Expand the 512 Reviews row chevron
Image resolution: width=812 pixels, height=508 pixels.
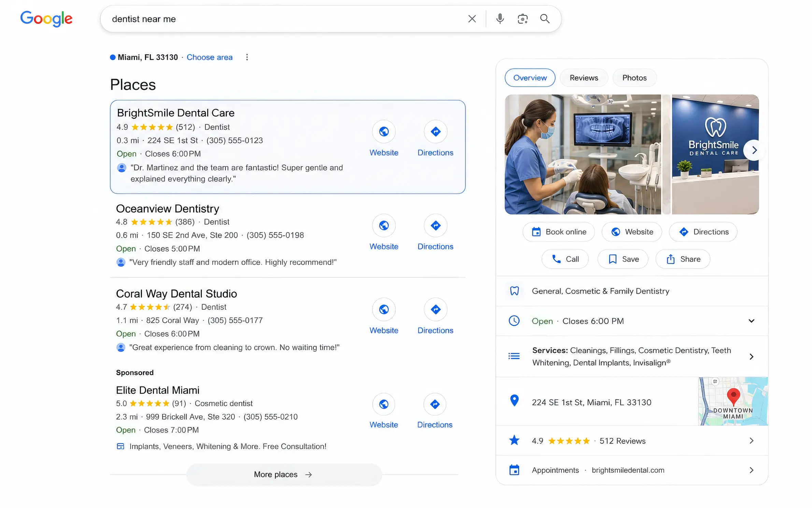tap(751, 441)
